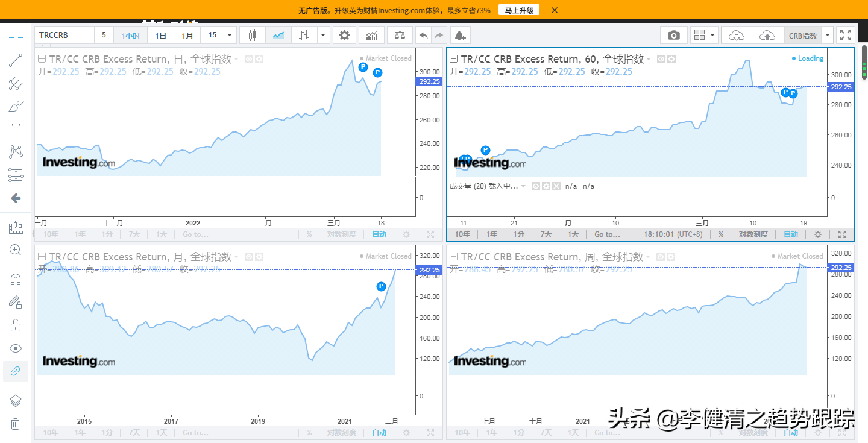
Task: Open the chart layout grid selector
Action: click(704, 35)
